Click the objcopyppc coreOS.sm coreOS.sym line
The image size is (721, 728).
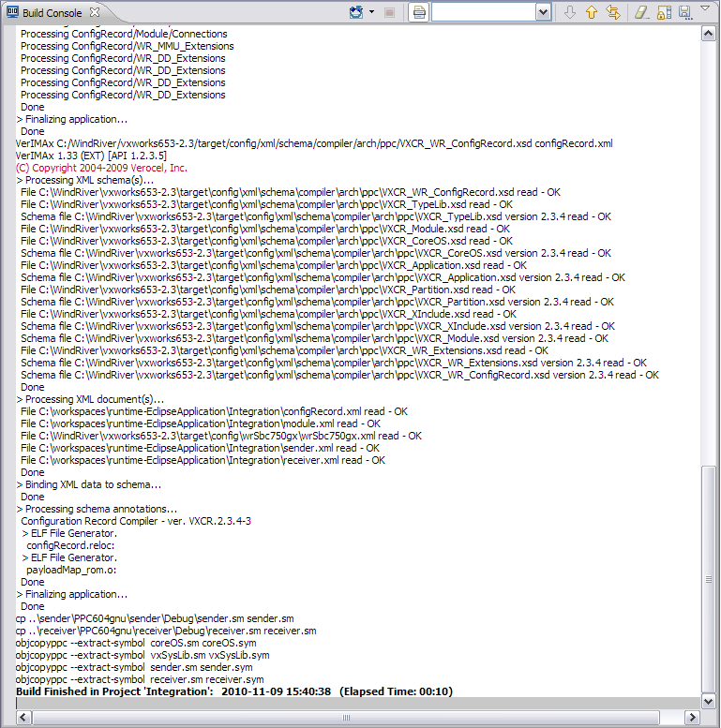(x=136, y=643)
